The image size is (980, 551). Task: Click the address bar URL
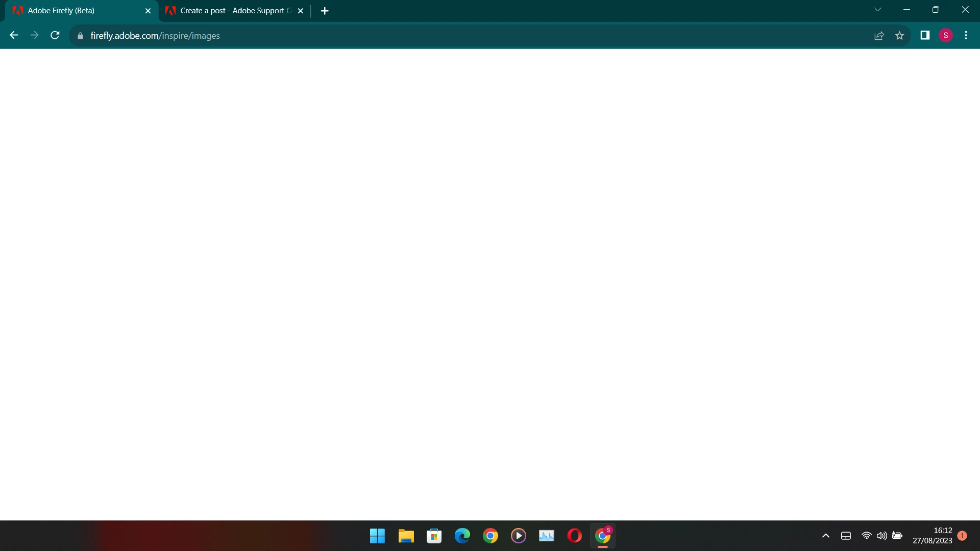[x=155, y=36]
